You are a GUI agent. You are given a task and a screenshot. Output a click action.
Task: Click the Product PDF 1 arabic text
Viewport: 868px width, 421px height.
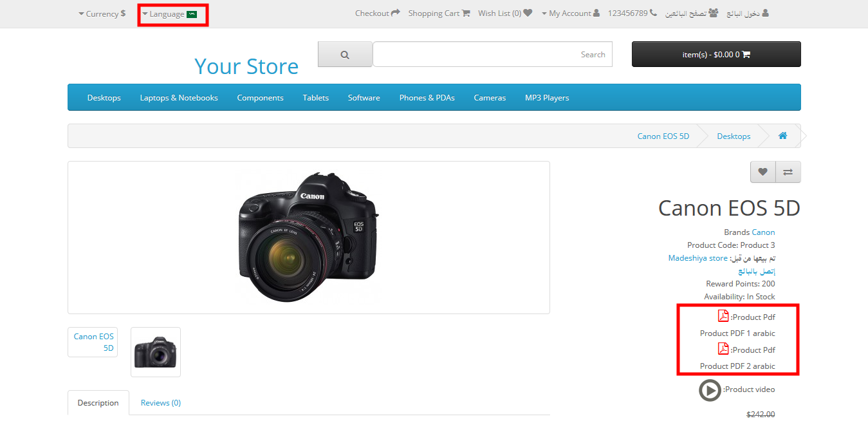(737, 333)
